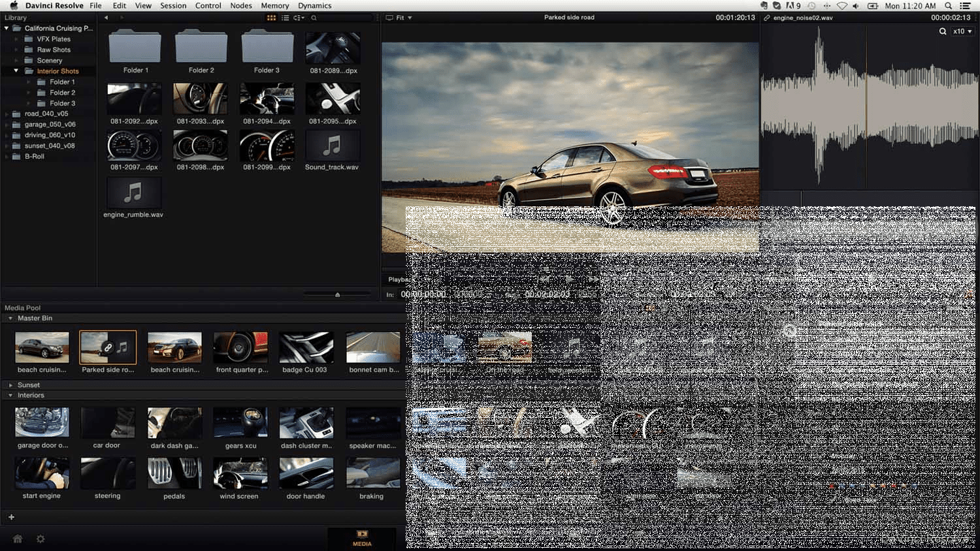This screenshot has width=980, height=551.
Task: Open project settings gear icon
Action: coord(41,539)
